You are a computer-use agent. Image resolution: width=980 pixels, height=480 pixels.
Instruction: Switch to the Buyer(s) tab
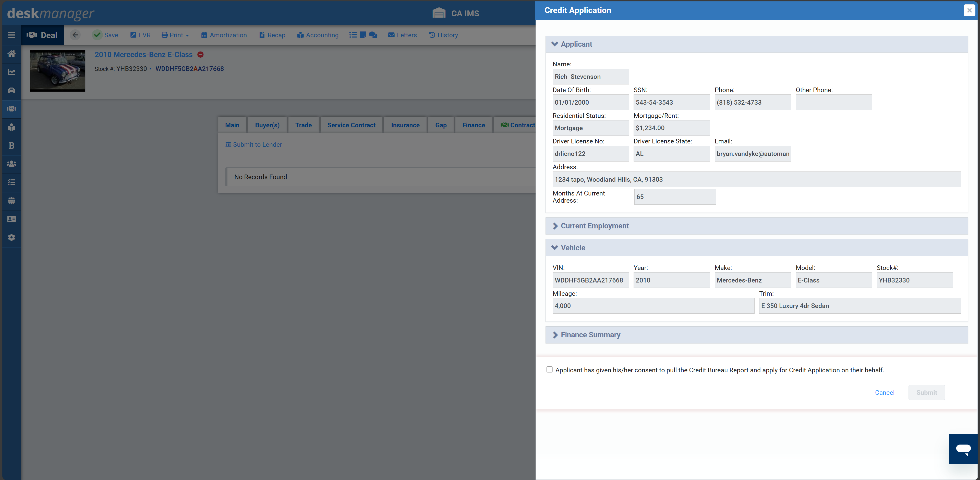[267, 125]
